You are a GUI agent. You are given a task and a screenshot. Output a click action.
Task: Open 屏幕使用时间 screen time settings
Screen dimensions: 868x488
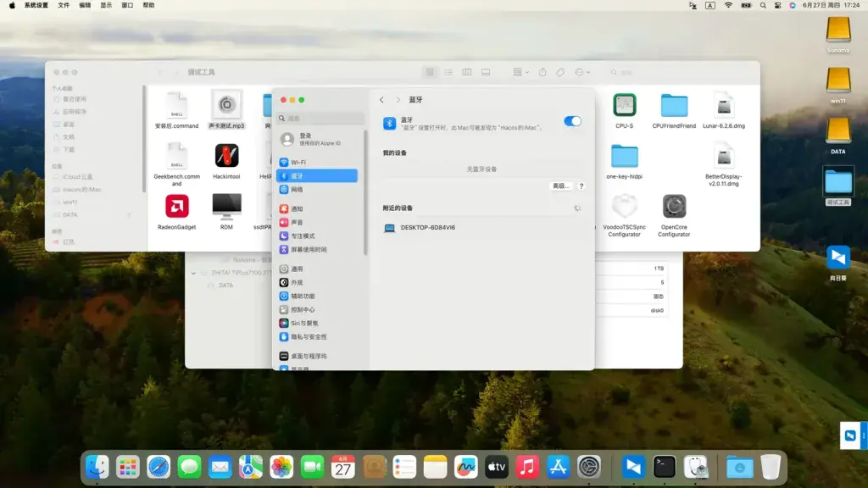coord(317,250)
